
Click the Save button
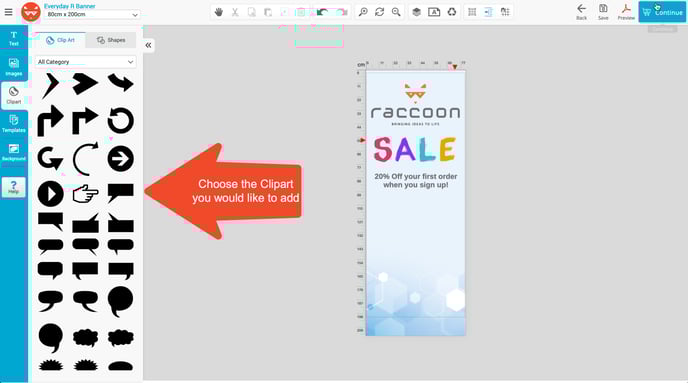pos(603,12)
